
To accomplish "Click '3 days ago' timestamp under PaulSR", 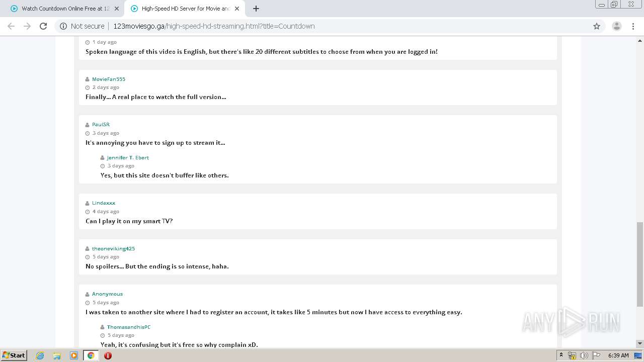I will 106,133.
